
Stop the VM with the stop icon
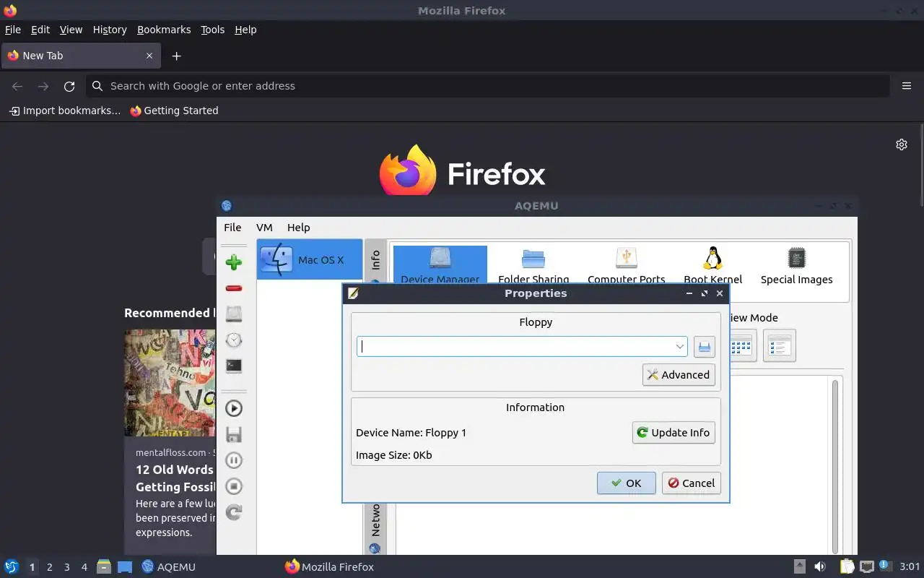point(233,486)
